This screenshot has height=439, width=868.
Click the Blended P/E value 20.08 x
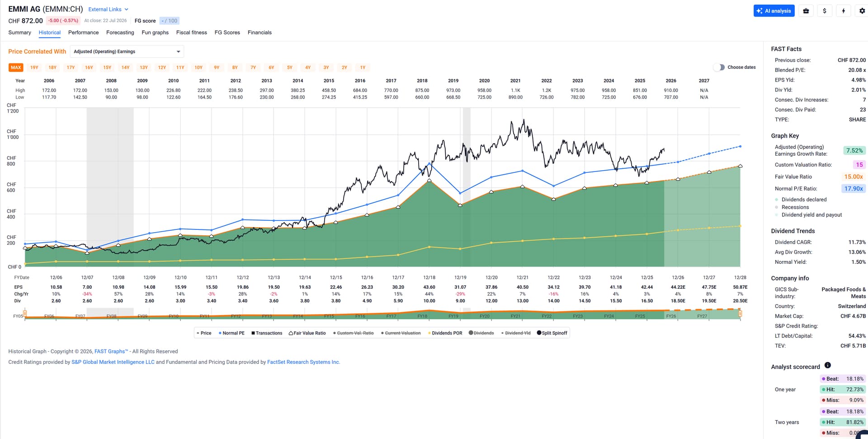(x=857, y=70)
